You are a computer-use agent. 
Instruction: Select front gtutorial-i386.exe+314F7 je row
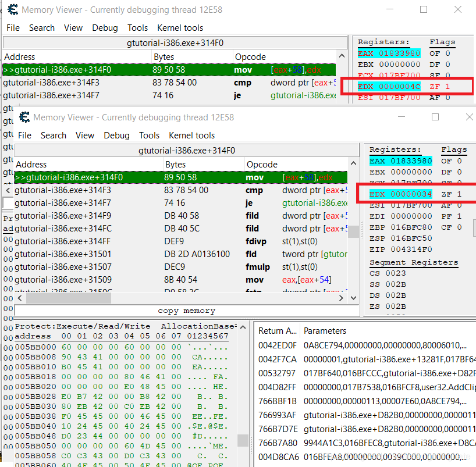pyautogui.click(x=181, y=203)
